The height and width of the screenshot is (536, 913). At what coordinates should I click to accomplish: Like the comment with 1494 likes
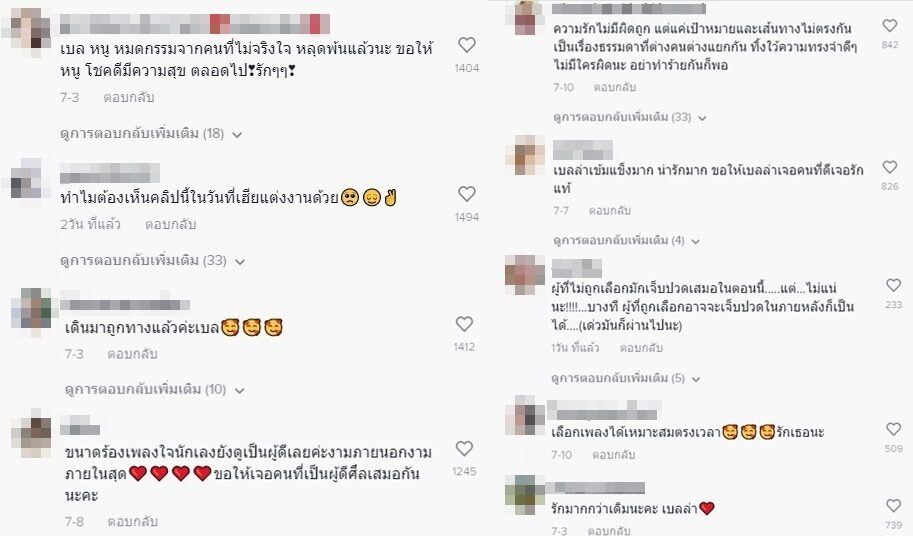pos(466,194)
